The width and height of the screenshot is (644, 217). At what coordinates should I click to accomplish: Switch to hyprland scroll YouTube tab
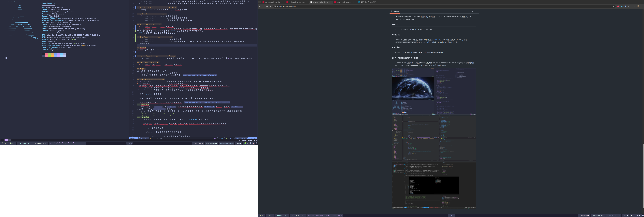point(272,2)
